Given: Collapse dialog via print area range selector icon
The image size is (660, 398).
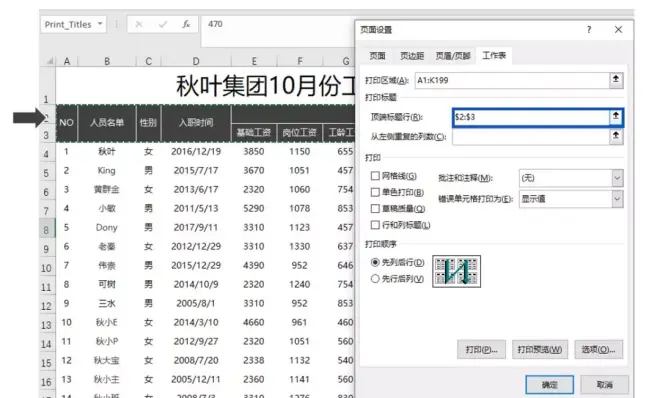Looking at the screenshot, I should pos(616,80).
